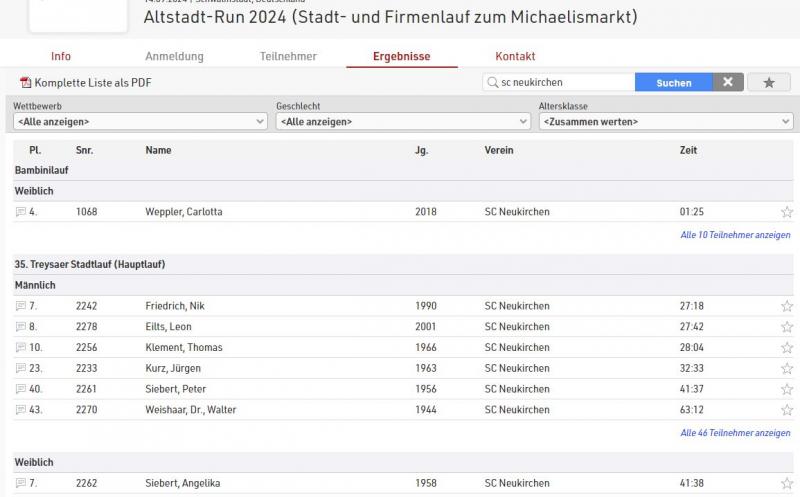800x497 pixels.
Task: Click the event logo thumbnail
Action: pyautogui.click(x=78, y=15)
